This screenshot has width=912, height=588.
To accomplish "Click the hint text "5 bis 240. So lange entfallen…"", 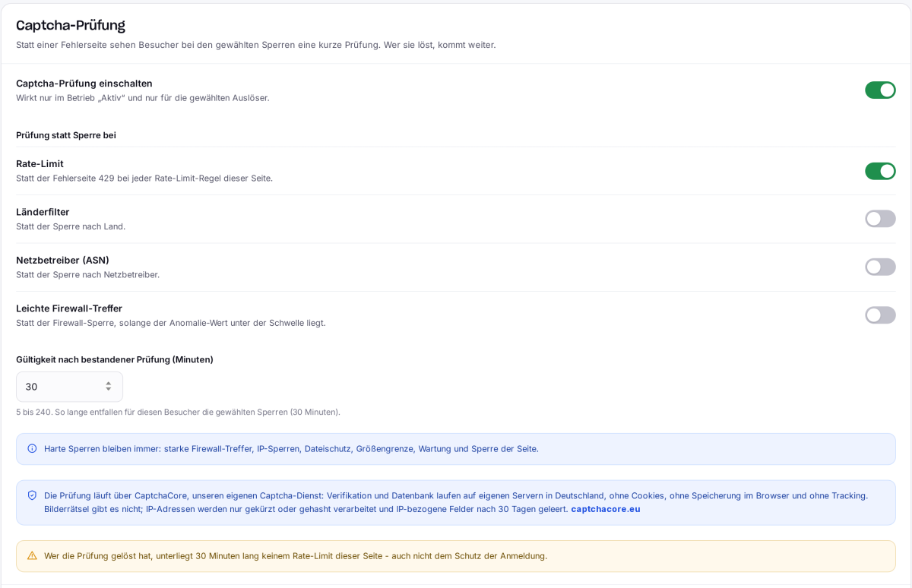I will (x=178, y=412).
